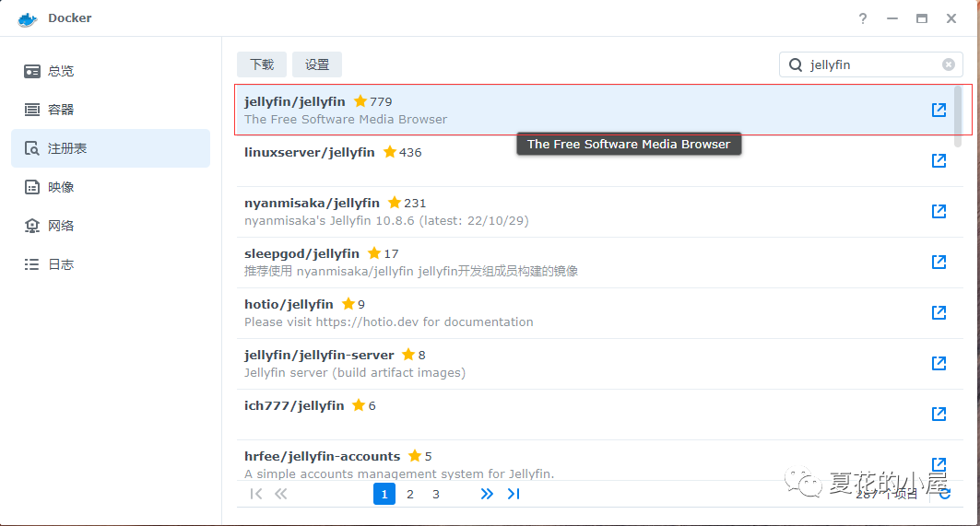Switch to the 容器 containers section

pyautogui.click(x=61, y=110)
